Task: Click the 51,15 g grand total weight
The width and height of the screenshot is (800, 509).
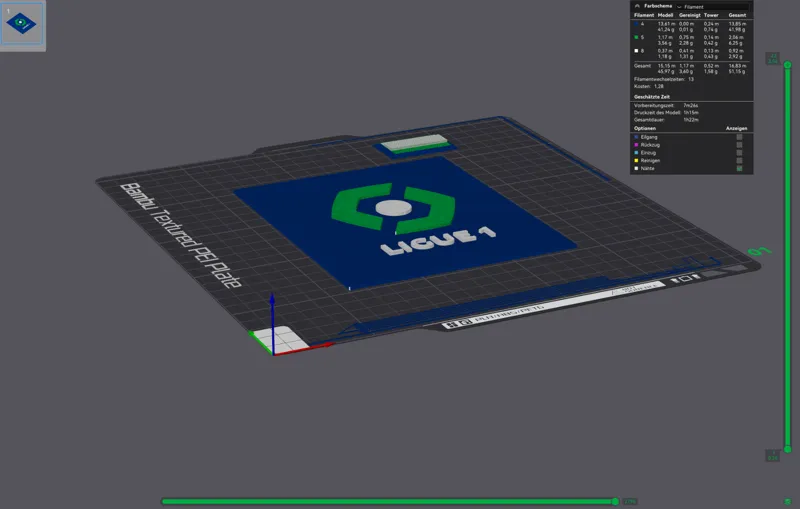Action: [737, 71]
